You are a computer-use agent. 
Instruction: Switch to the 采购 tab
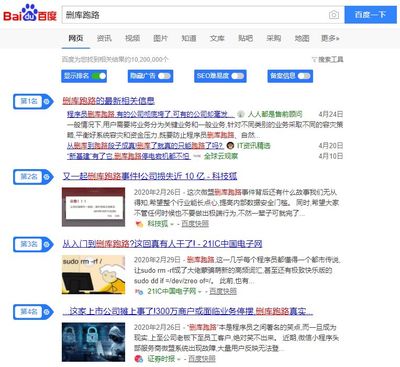pos(274,38)
